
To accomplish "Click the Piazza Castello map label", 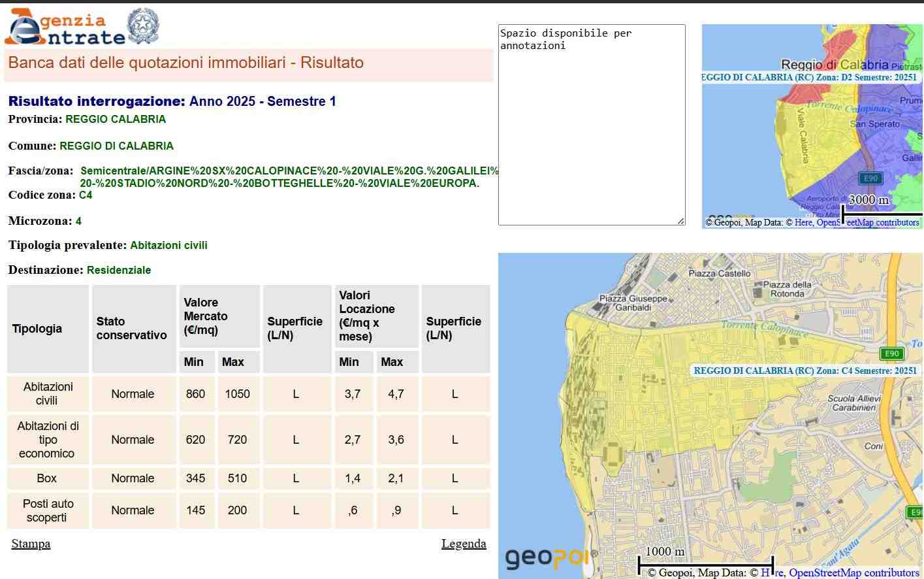I will click(x=719, y=273).
